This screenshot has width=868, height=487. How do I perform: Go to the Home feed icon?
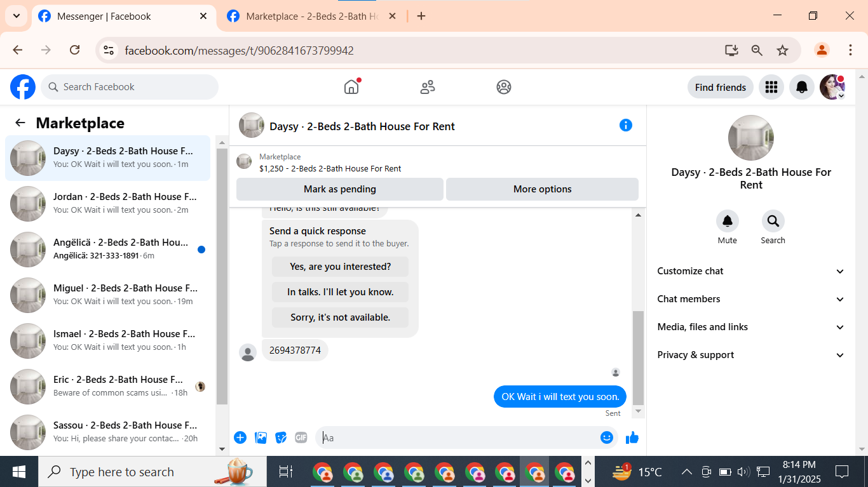(x=351, y=87)
